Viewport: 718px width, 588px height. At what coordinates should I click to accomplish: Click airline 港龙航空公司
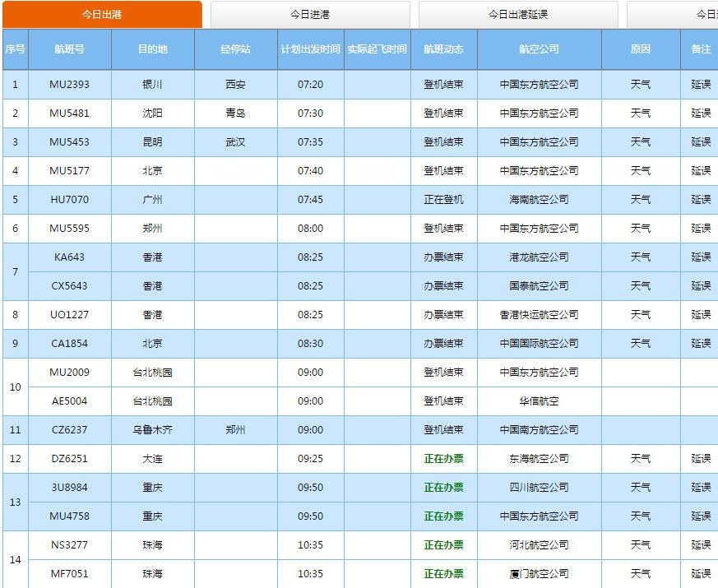click(539, 257)
